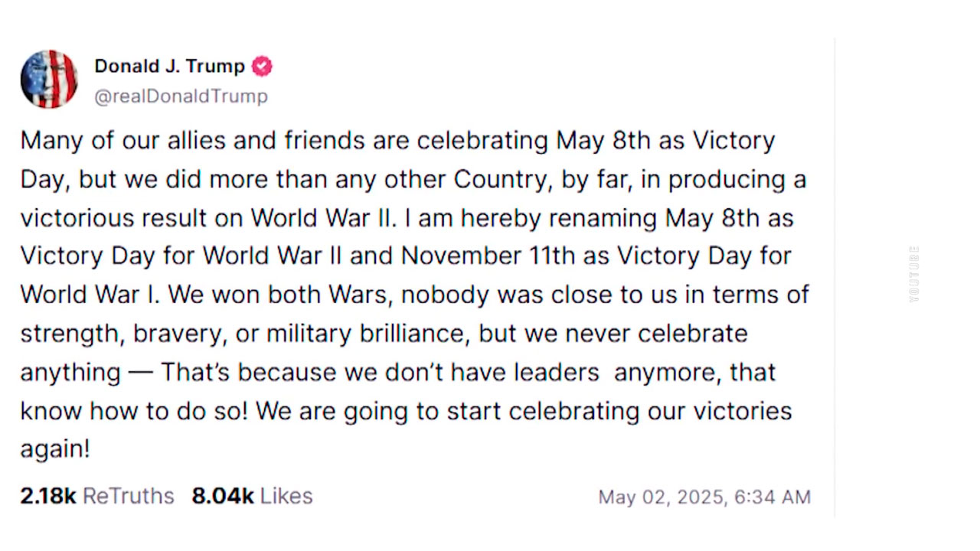This screenshot has width=980, height=551.
Task: Open the May 02, 2025 timestamp
Action: (x=704, y=497)
